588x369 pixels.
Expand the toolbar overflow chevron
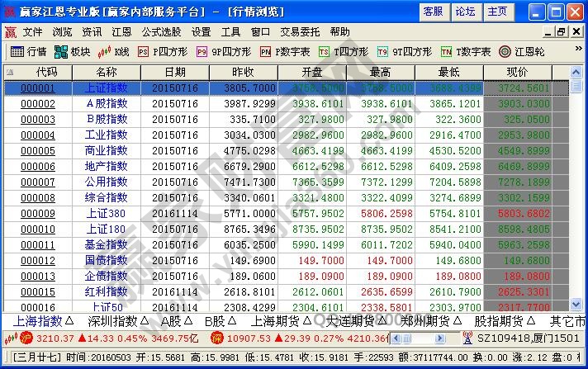pyautogui.click(x=579, y=48)
